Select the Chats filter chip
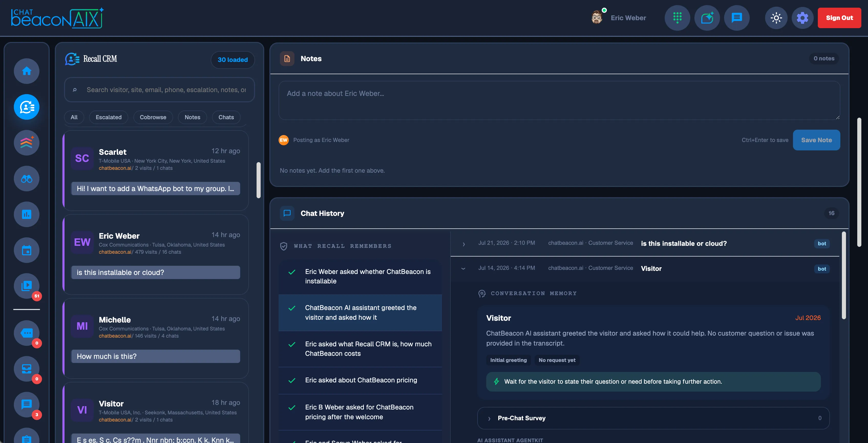Image resolution: width=868 pixels, height=443 pixels. click(x=226, y=117)
